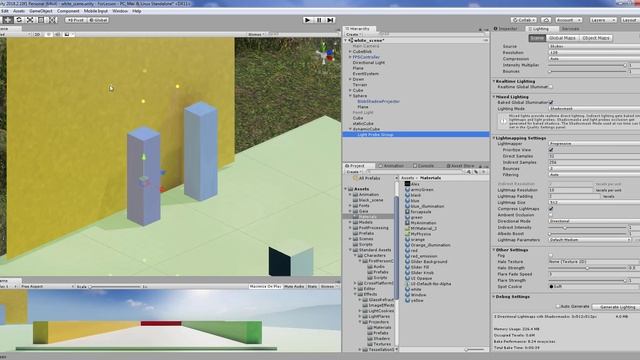Image resolution: width=640 pixels, height=360 pixels.
Task: Toggle Maximize On Play in Game view
Action: pyautogui.click(x=265, y=287)
